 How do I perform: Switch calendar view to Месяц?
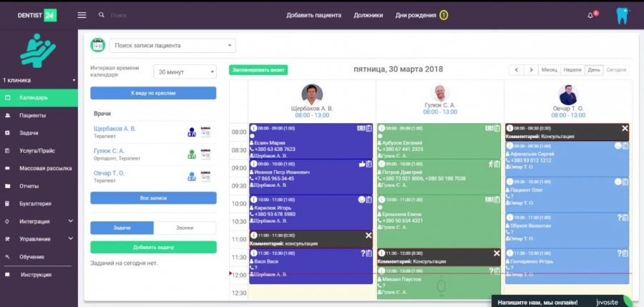click(x=549, y=70)
